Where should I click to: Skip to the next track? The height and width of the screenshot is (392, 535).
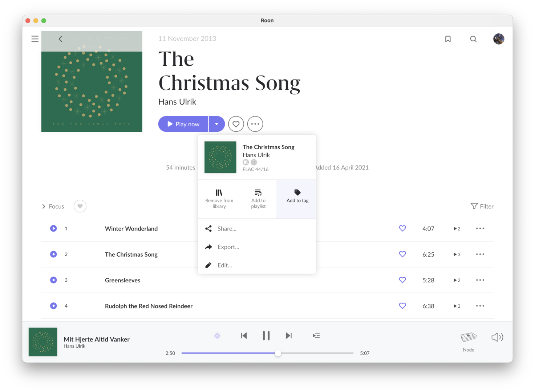click(289, 336)
